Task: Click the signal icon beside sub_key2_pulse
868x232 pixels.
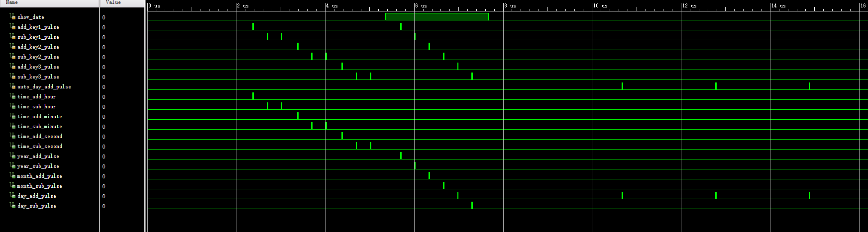Action: (12, 57)
